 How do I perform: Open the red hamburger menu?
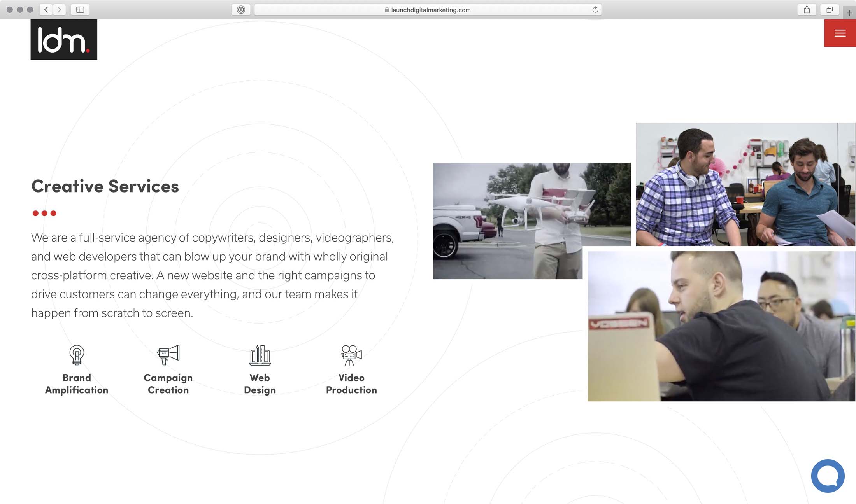pyautogui.click(x=840, y=33)
